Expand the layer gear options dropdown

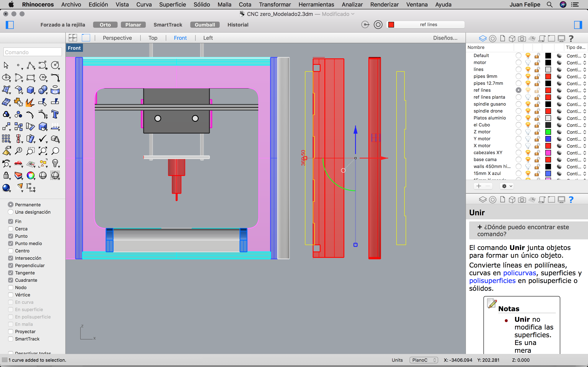click(x=507, y=186)
